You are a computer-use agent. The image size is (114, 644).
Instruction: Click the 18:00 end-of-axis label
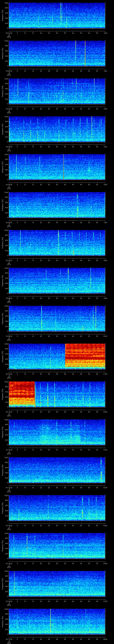pos(105,639)
